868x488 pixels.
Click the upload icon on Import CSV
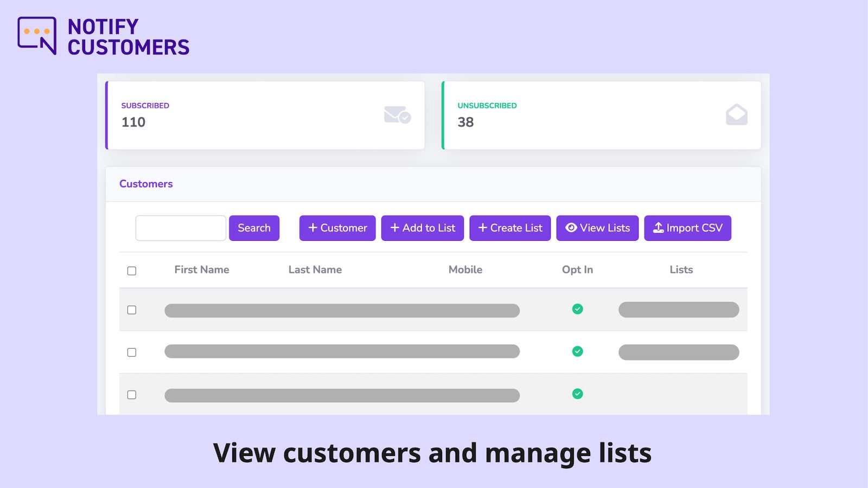(658, 228)
